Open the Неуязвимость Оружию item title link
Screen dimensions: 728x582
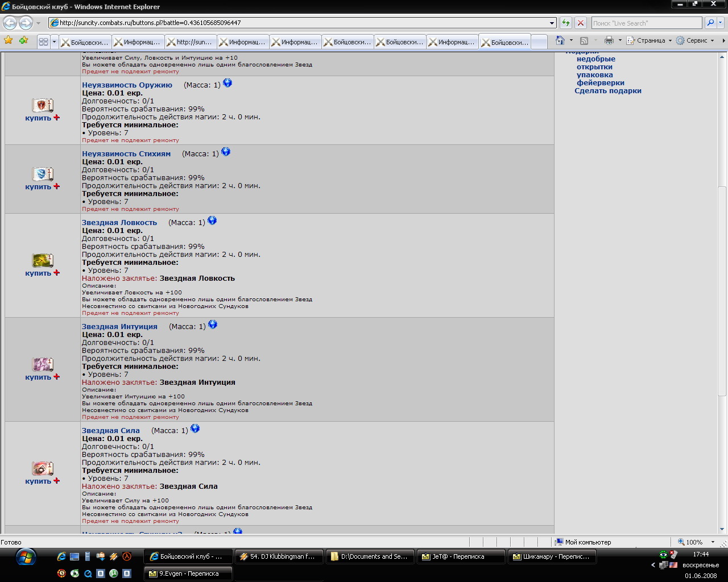click(x=127, y=85)
